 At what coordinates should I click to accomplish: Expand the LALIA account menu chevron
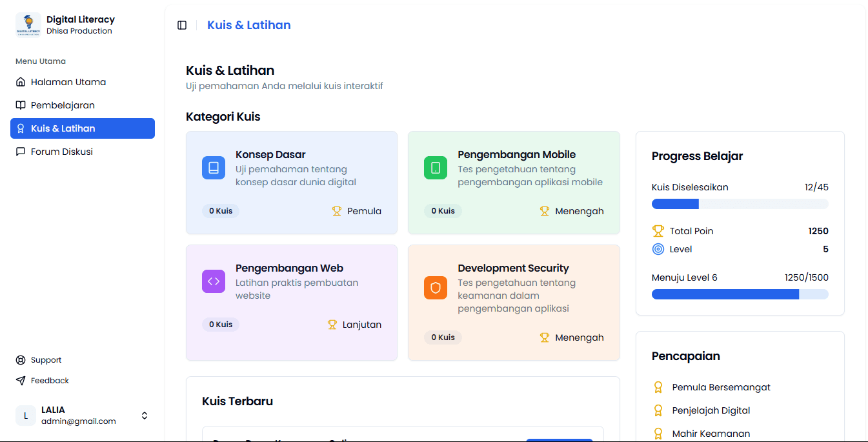pos(145,416)
